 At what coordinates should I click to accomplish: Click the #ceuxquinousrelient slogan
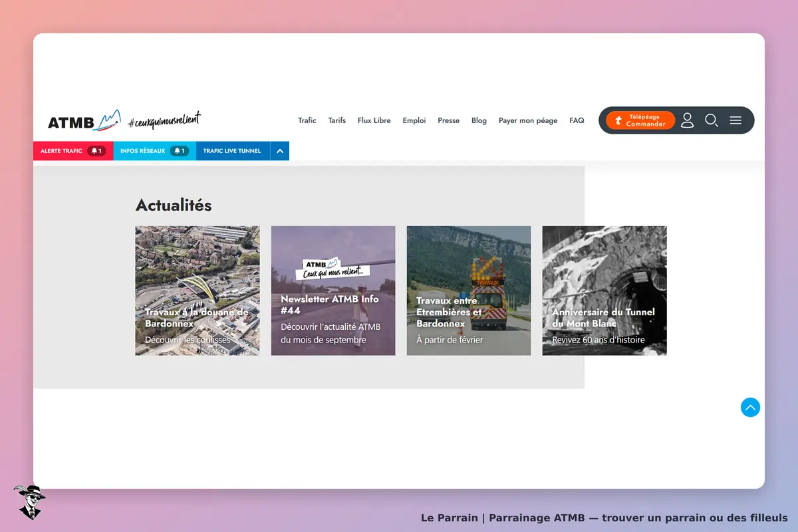point(164,120)
